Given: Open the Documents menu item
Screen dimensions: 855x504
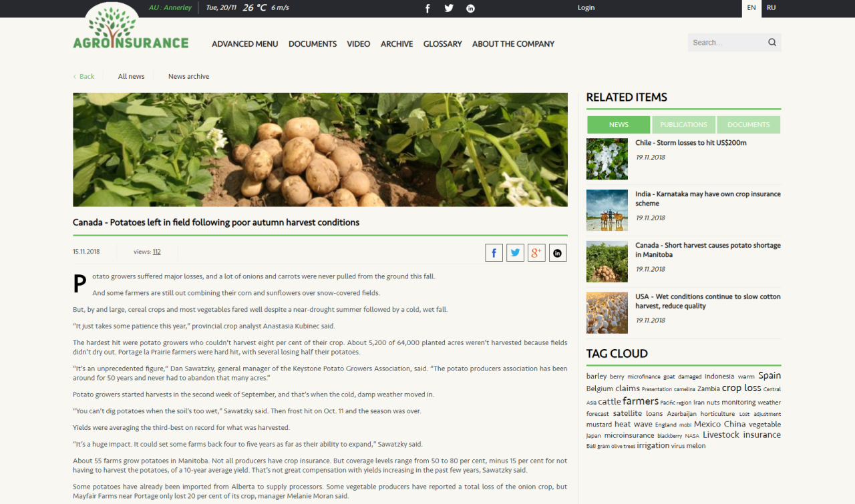Looking at the screenshot, I should pyautogui.click(x=313, y=44).
